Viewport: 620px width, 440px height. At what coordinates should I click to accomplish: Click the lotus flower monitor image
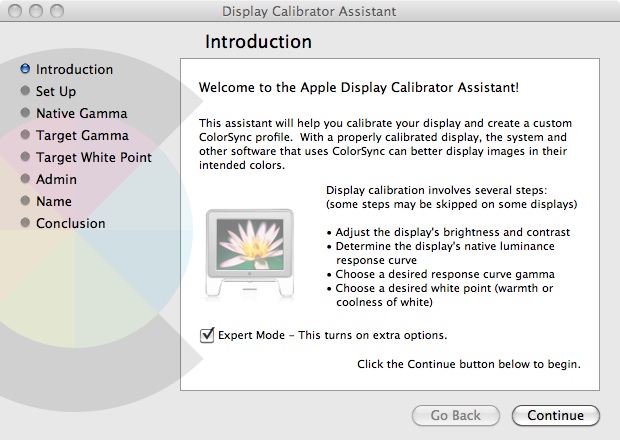tap(250, 253)
